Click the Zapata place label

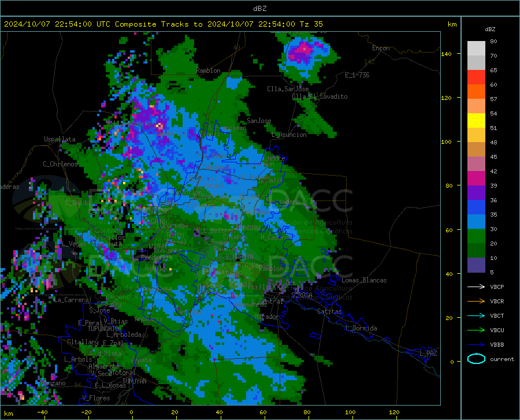(x=142, y=360)
